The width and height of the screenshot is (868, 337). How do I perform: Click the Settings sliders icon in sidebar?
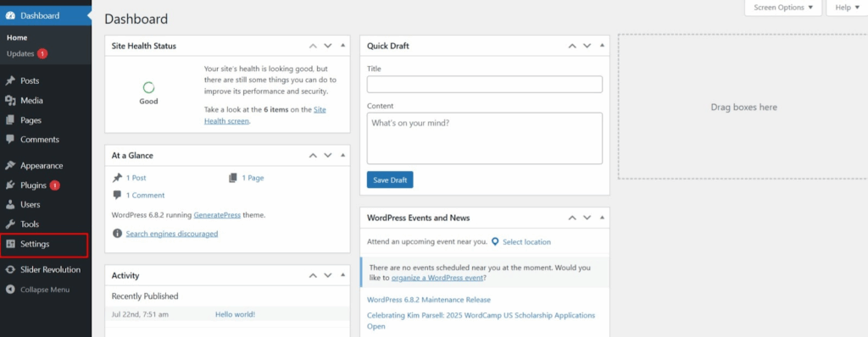coord(10,244)
